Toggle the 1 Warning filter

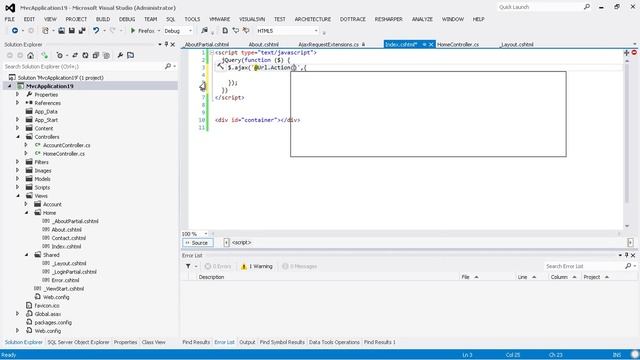(x=257, y=266)
